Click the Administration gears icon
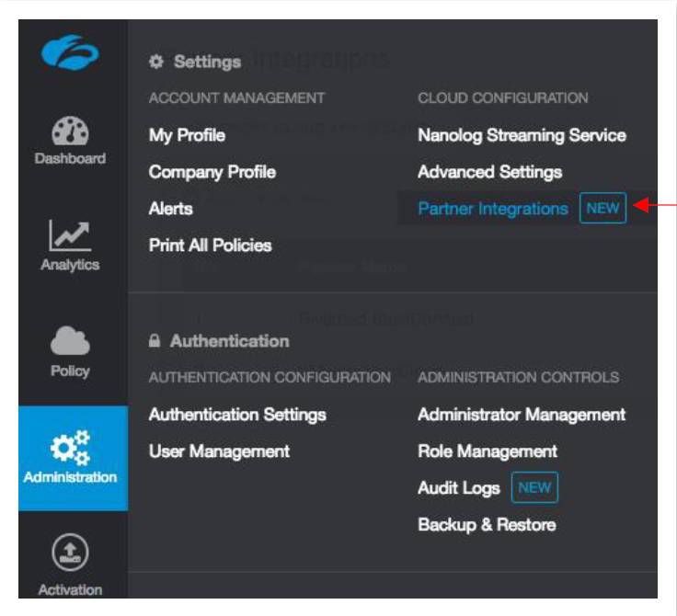Viewport: 677px width, 616px height. click(71, 448)
